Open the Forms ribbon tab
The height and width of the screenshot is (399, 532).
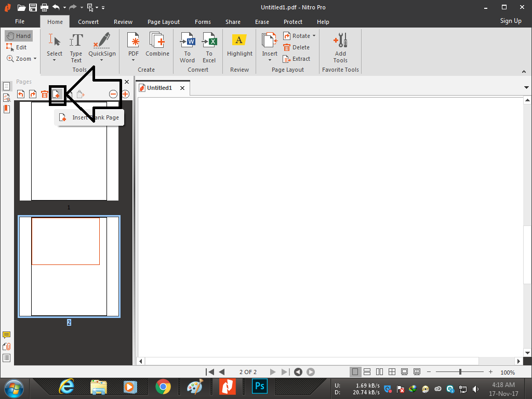(203, 22)
